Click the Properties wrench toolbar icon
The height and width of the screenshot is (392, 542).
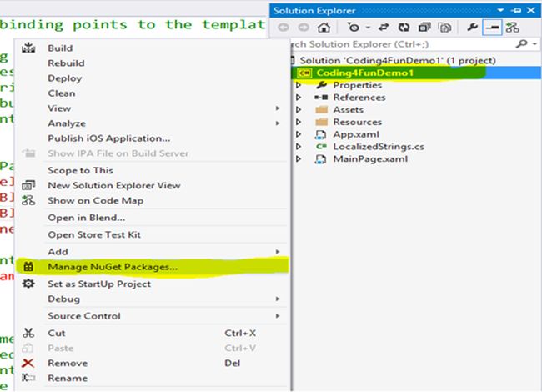pyautogui.click(x=472, y=28)
